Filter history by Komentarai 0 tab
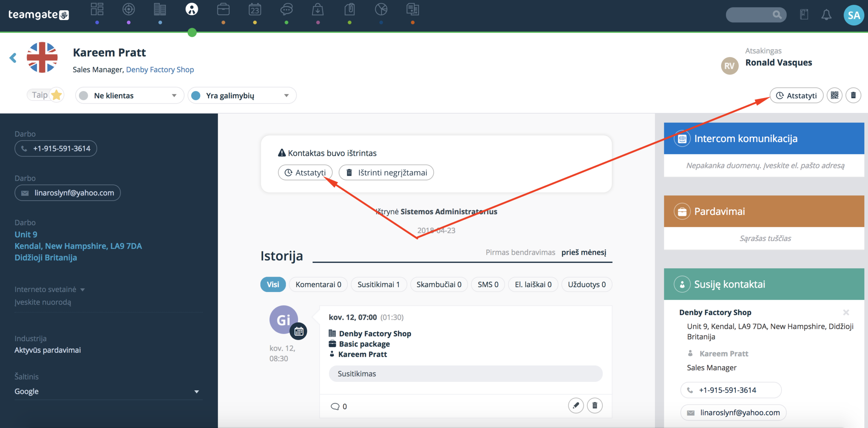The height and width of the screenshot is (428, 868). [318, 284]
